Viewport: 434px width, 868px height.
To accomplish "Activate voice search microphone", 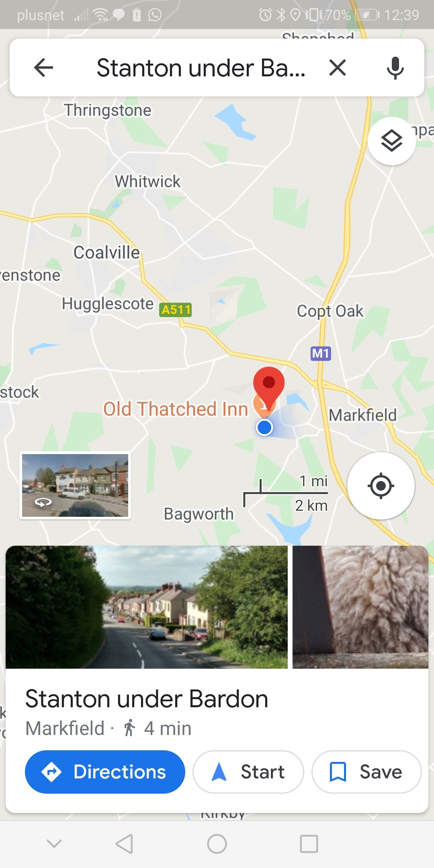I will (395, 68).
